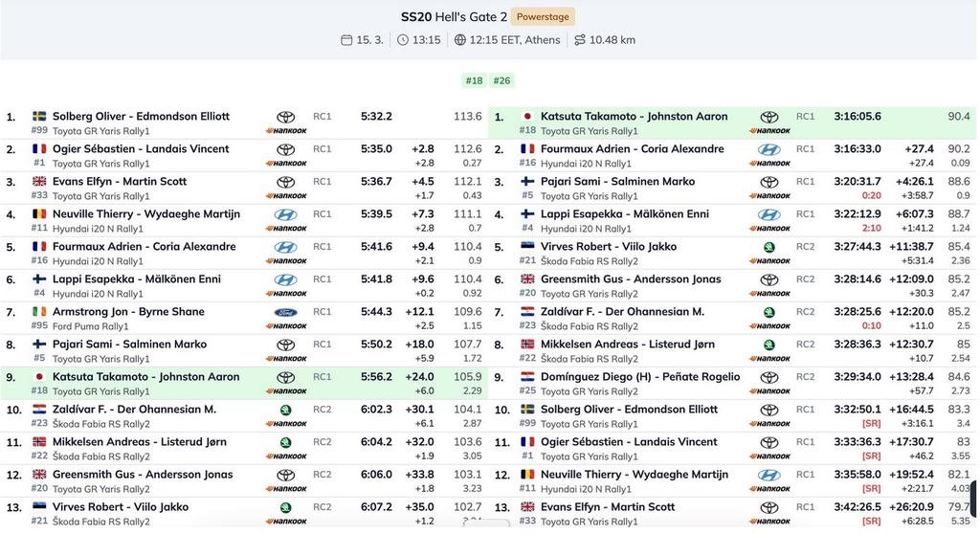The width and height of the screenshot is (980, 534).
Task: Click Ford logo in row Armstrong Jon
Action: 285,312
